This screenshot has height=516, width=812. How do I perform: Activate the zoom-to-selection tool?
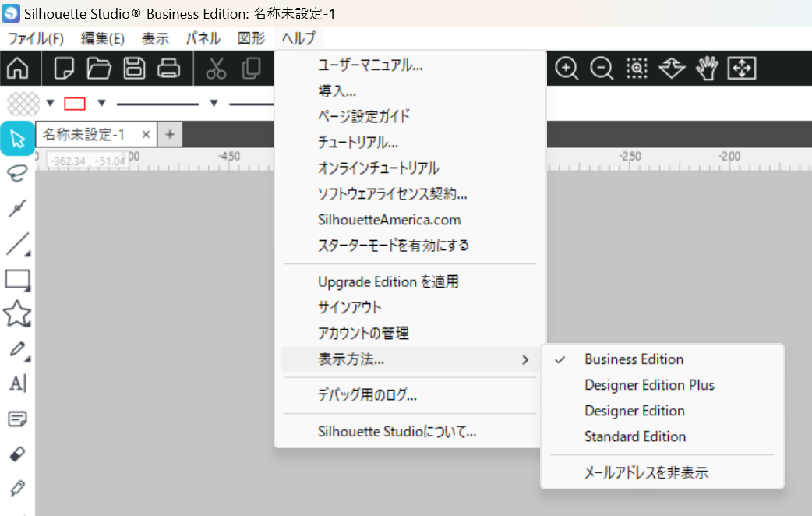[637, 68]
